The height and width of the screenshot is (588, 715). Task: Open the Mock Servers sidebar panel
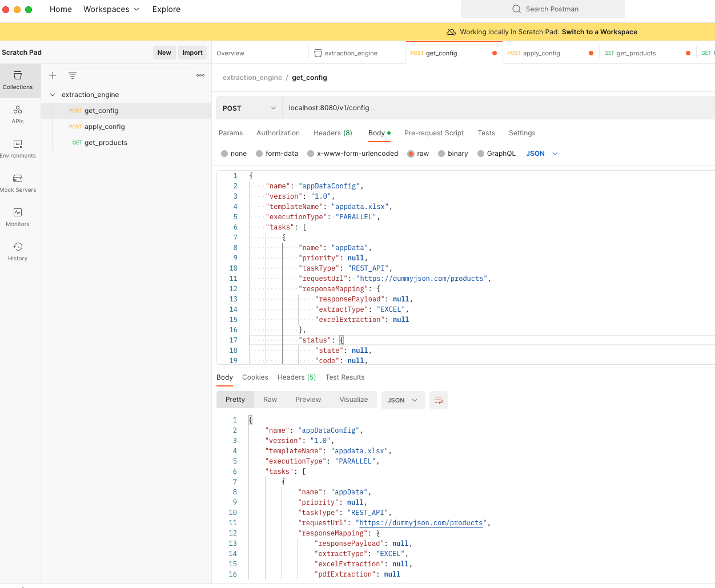pyautogui.click(x=18, y=183)
